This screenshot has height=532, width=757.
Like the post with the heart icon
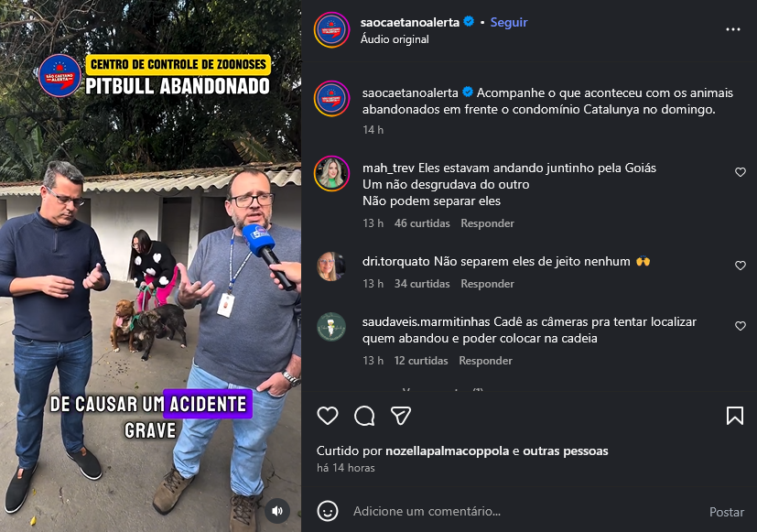pos(328,416)
